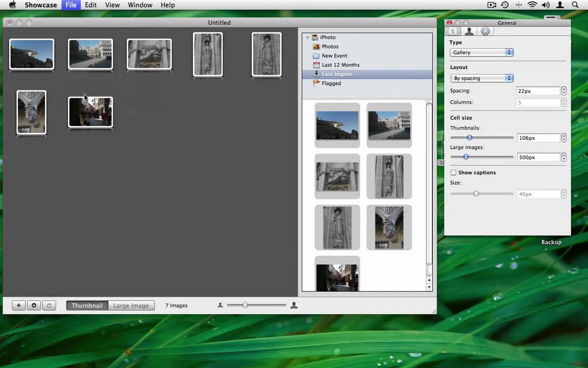Screen dimensions: 588x368
Task: Click the Wi-Fi status icon
Action: pyautogui.click(x=532, y=5)
